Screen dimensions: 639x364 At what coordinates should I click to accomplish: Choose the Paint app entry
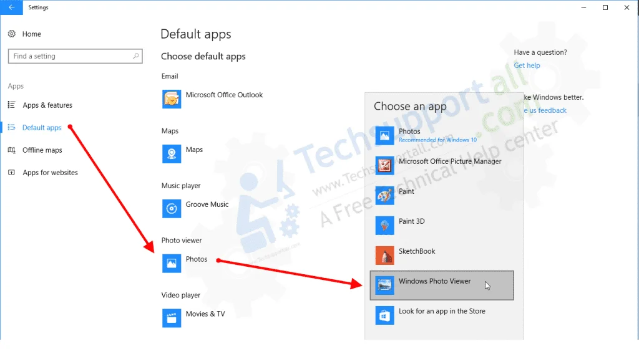pos(442,196)
